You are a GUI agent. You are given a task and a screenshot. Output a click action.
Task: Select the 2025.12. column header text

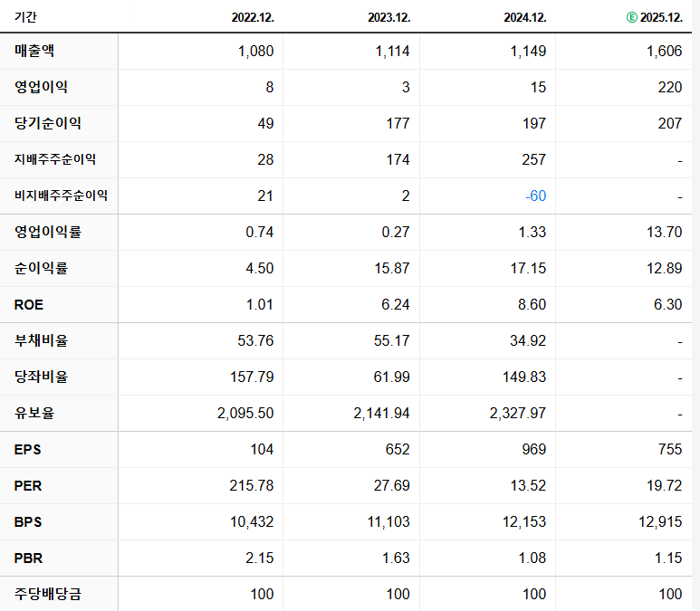(661, 17)
